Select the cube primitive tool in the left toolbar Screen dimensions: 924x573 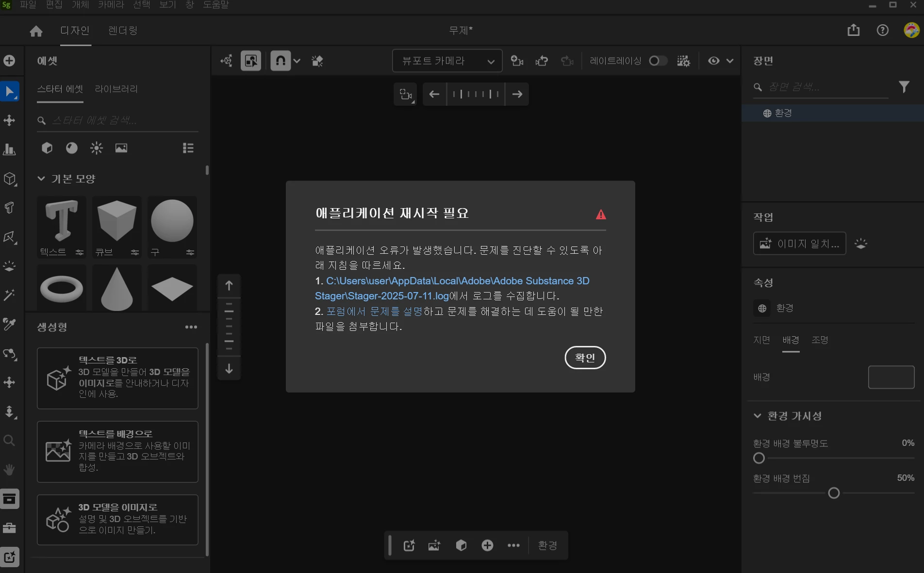9,179
